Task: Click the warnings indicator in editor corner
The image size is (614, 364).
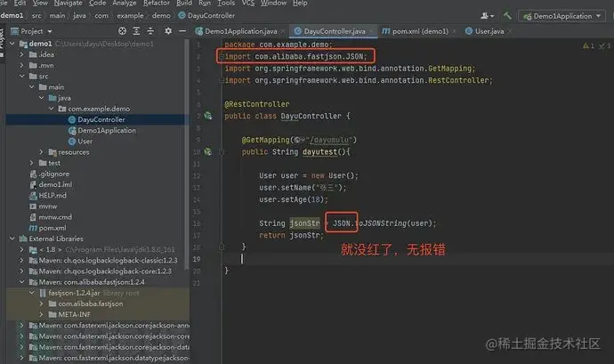Action: [588, 46]
